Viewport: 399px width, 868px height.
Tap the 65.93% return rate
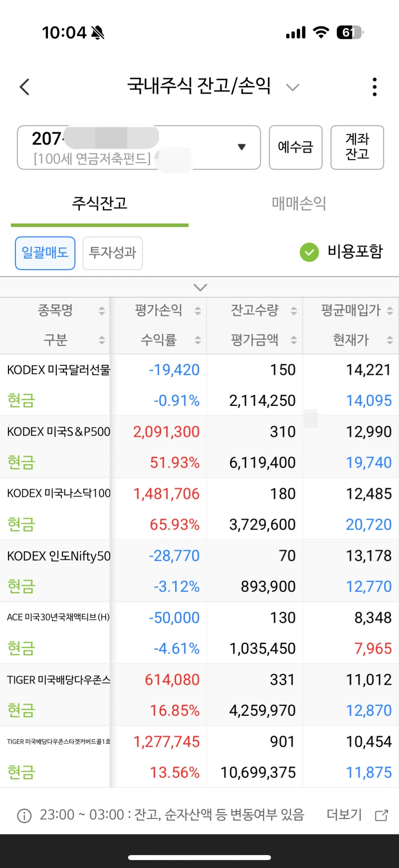(175, 525)
